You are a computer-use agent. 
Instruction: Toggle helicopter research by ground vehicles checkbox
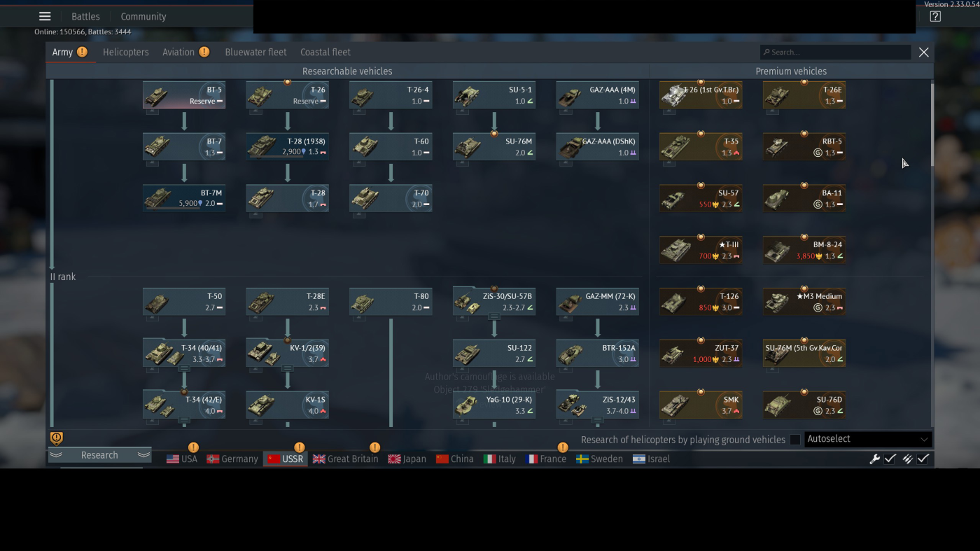[795, 440]
